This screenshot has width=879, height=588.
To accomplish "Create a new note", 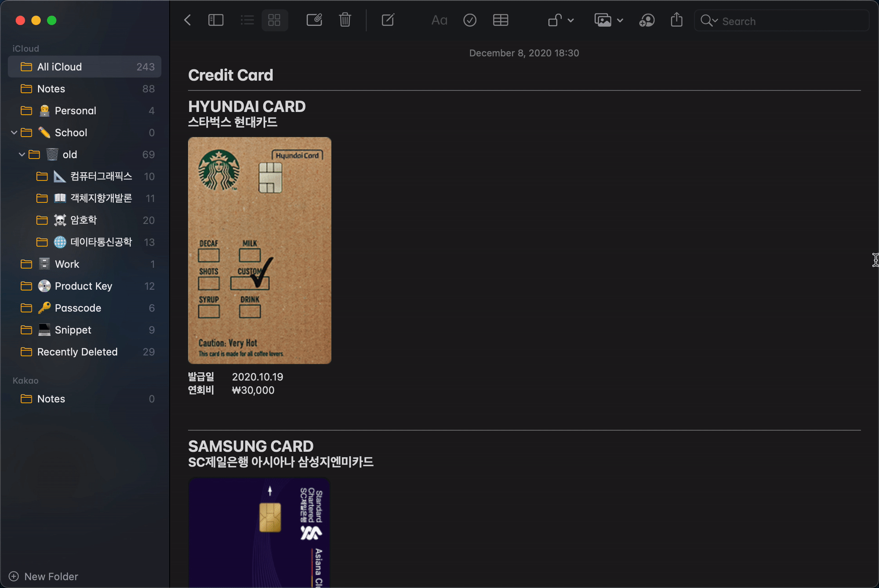I will coord(388,20).
